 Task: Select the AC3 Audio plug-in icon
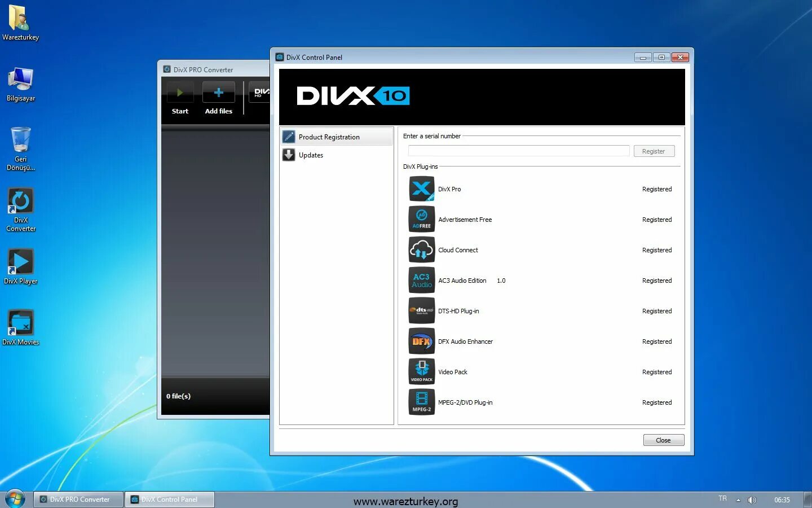422,281
